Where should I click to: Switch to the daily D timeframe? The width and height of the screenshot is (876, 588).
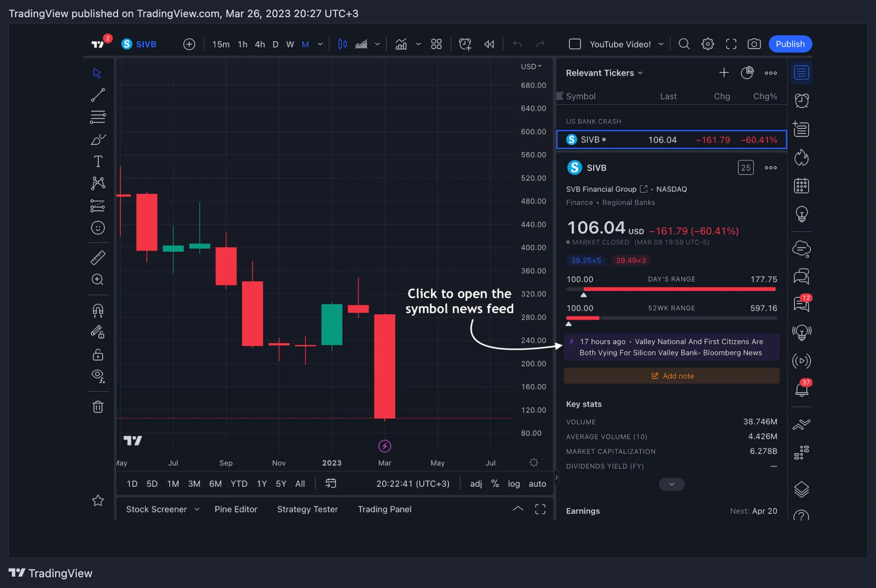tap(275, 44)
